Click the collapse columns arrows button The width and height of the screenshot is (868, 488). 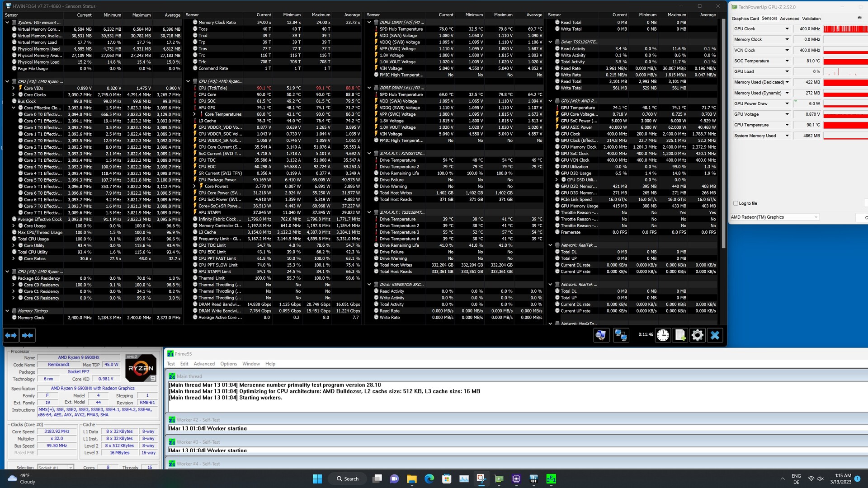(28, 335)
